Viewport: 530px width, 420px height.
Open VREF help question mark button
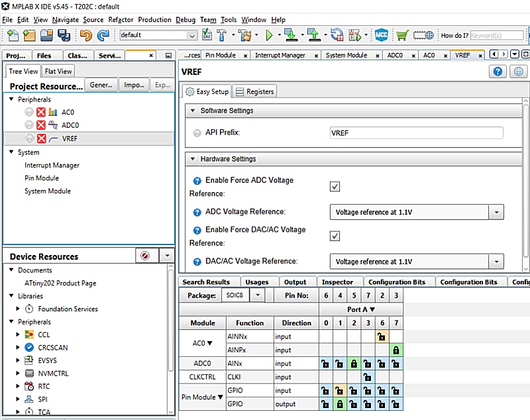498,72
